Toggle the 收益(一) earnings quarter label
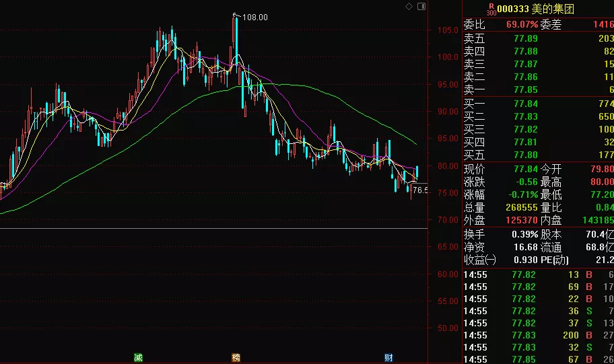The width and height of the screenshot is (614, 364). (480, 260)
